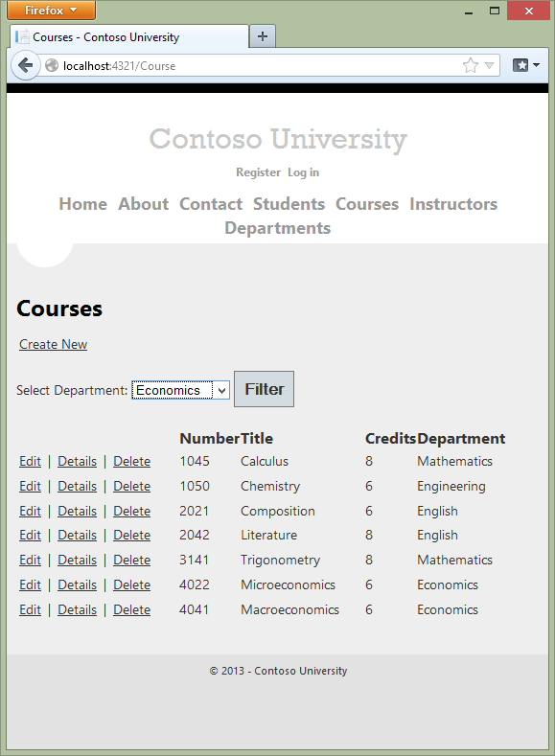Delete the Chemistry course

pos(131,486)
